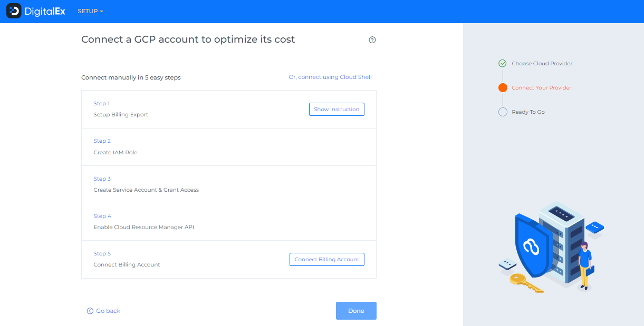Click the Done button
This screenshot has width=644, height=326.
point(356,311)
